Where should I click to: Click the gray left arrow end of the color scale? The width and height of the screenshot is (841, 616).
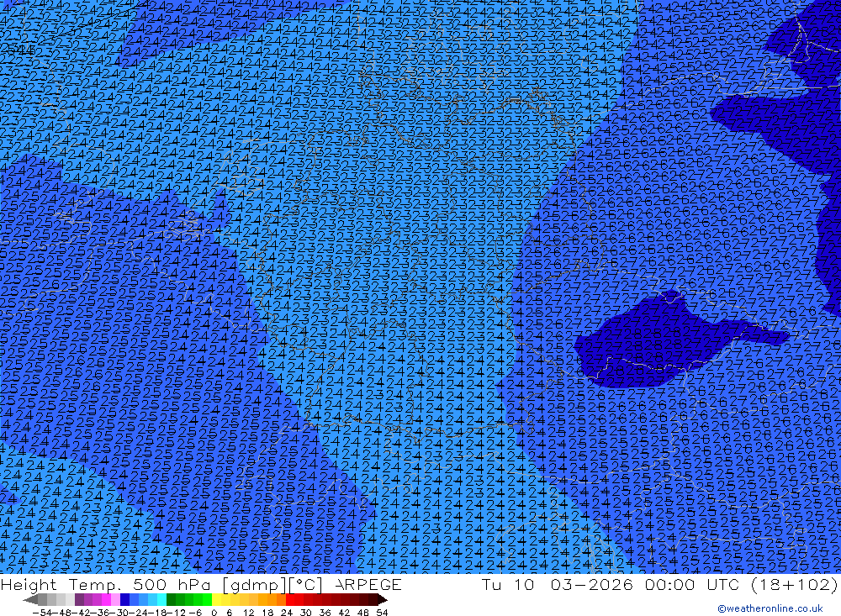pos(30,599)
